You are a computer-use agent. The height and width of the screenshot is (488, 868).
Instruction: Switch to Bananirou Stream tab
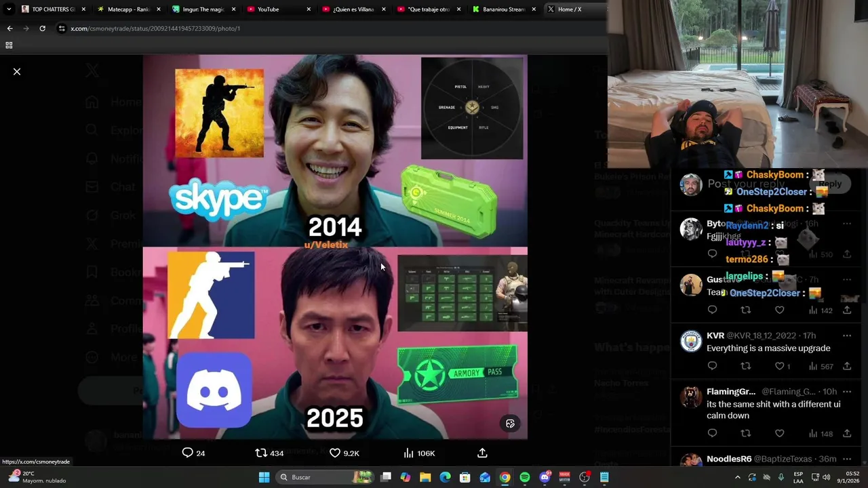[x=503, y=9]
